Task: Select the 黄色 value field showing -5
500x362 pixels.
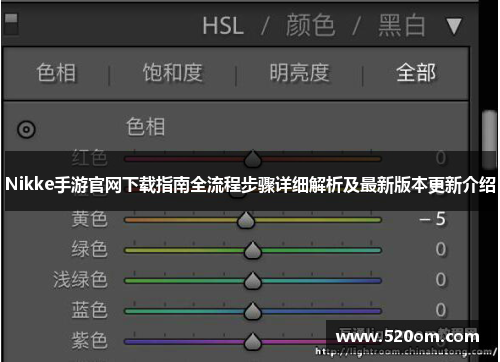Action: [433, 219]
